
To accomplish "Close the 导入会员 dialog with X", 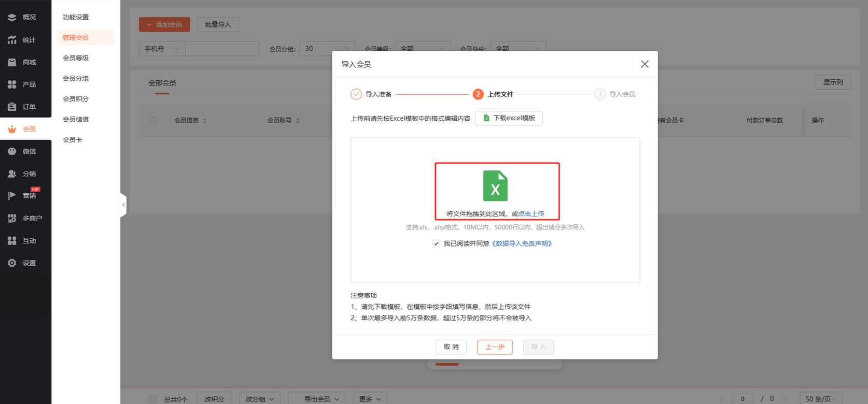I will pyautogui.click(x=645, y=64).
